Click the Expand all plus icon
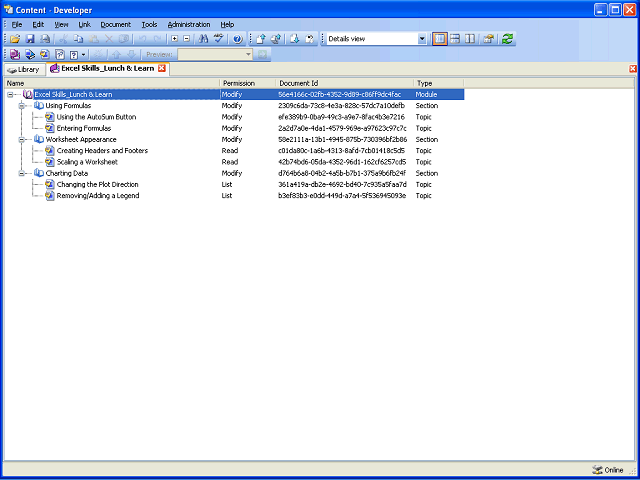This screenshot has width=640, height=480. tap(175, 39)
